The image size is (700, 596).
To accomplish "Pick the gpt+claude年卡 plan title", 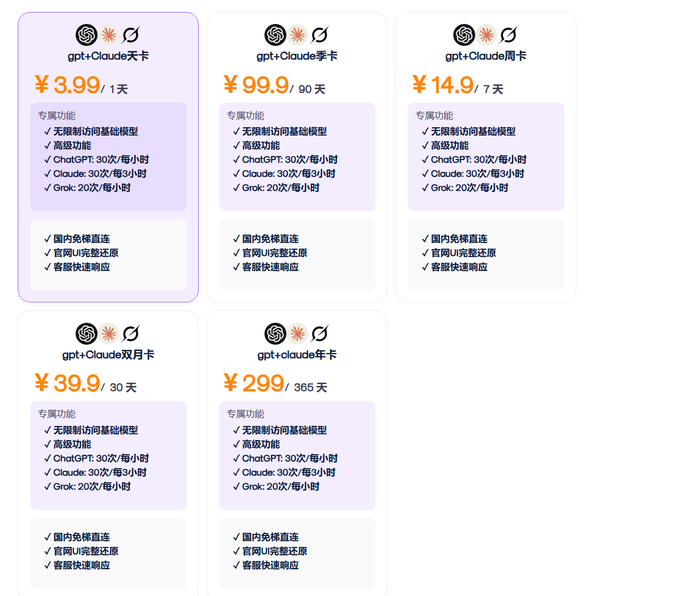I will tap(297, 355).
